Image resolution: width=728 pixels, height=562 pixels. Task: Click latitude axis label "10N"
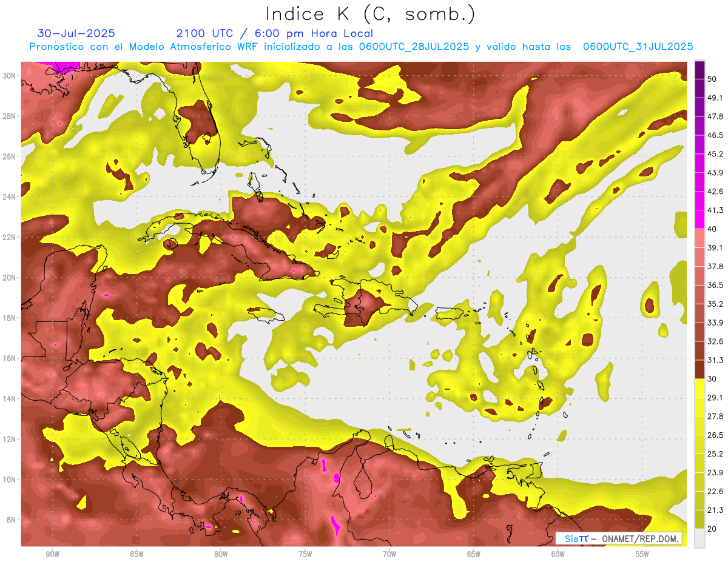[x=8, y=480]
